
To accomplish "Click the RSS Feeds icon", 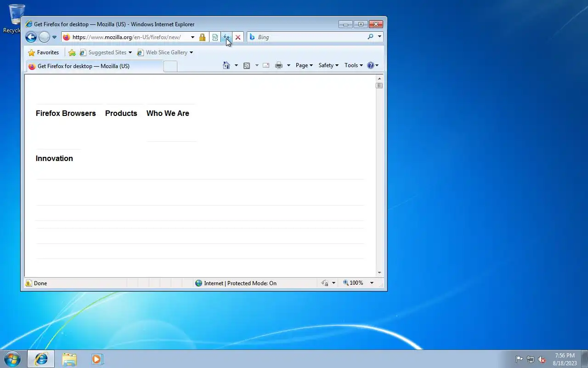I will [247, 65].
